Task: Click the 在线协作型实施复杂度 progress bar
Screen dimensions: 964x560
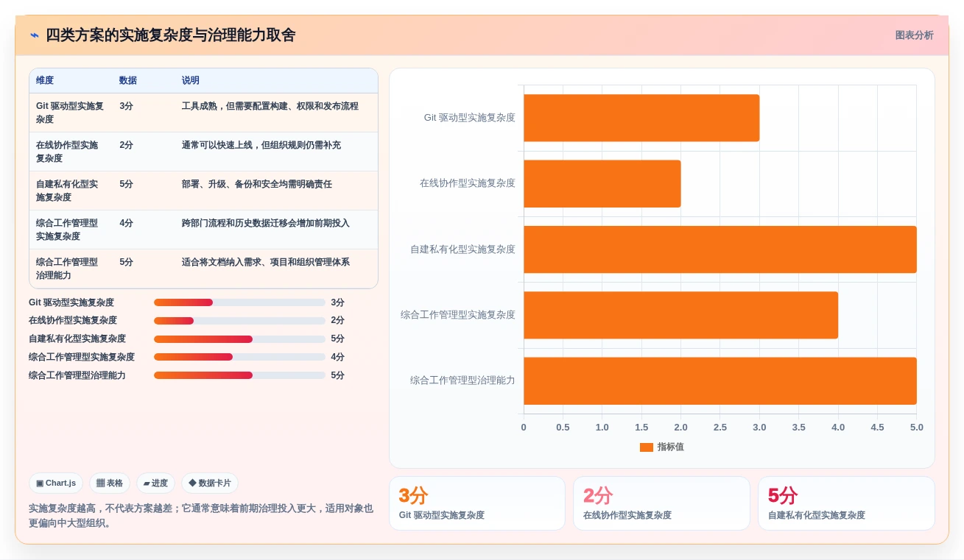Action: (239, 321)
